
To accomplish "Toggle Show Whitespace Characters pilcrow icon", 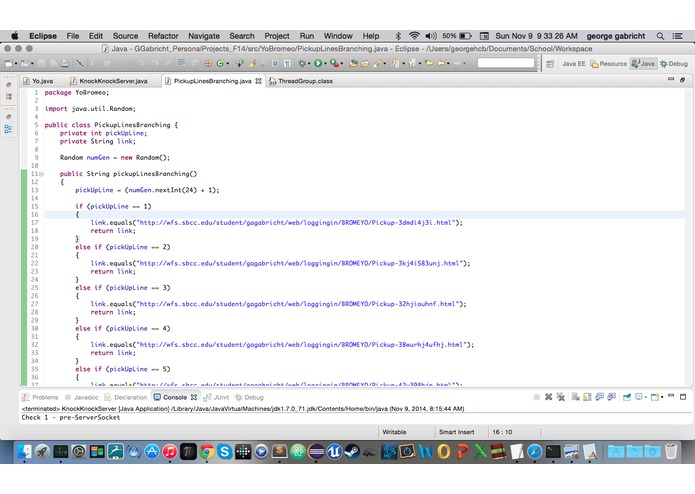I will pos(287,64).
